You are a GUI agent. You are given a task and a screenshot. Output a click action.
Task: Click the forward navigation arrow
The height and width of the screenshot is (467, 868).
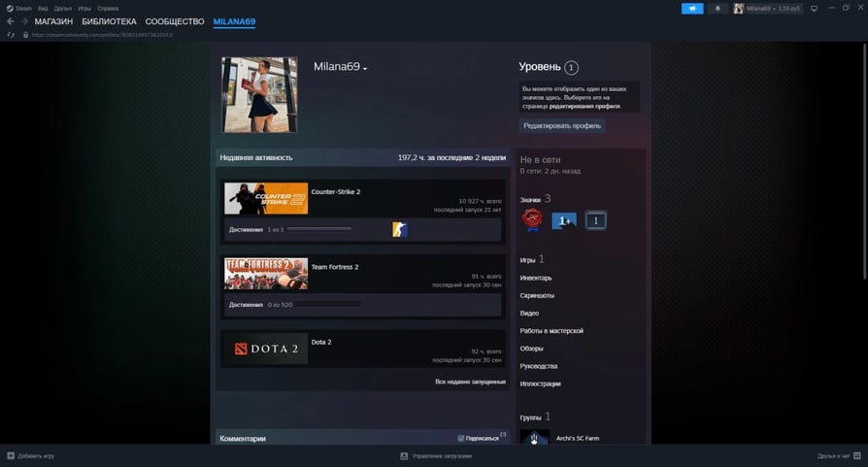pos(23,21)
